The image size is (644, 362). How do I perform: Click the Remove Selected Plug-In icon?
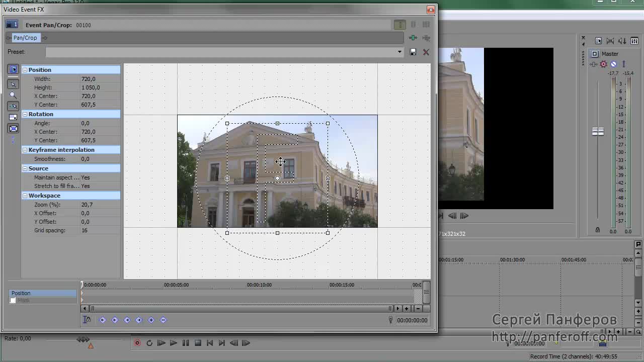(426, 38)
